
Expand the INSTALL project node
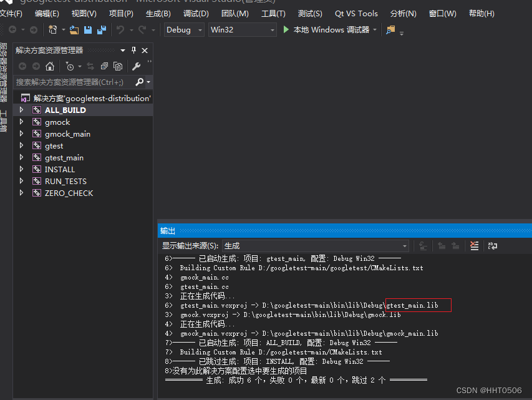(21, 169)
